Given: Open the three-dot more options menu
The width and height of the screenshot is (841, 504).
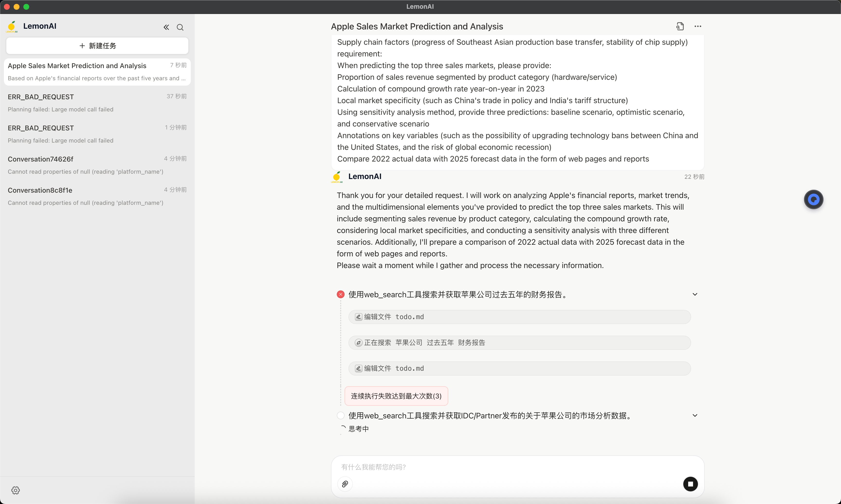Looking at the screenshot, I should [x=698, y=27].
